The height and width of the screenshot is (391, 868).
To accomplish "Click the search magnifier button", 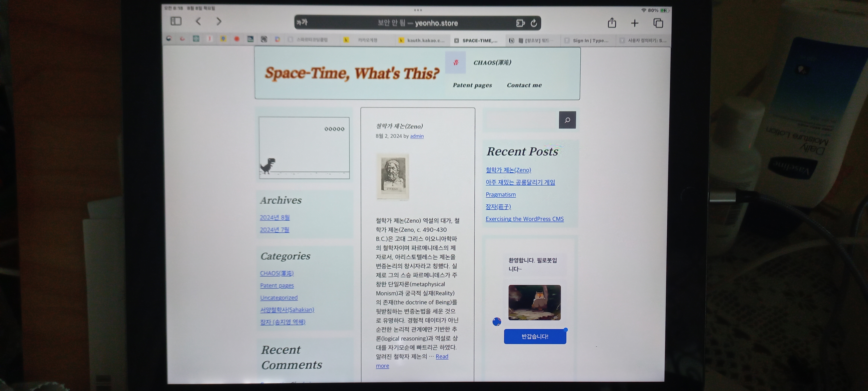I will click(567, 120).
